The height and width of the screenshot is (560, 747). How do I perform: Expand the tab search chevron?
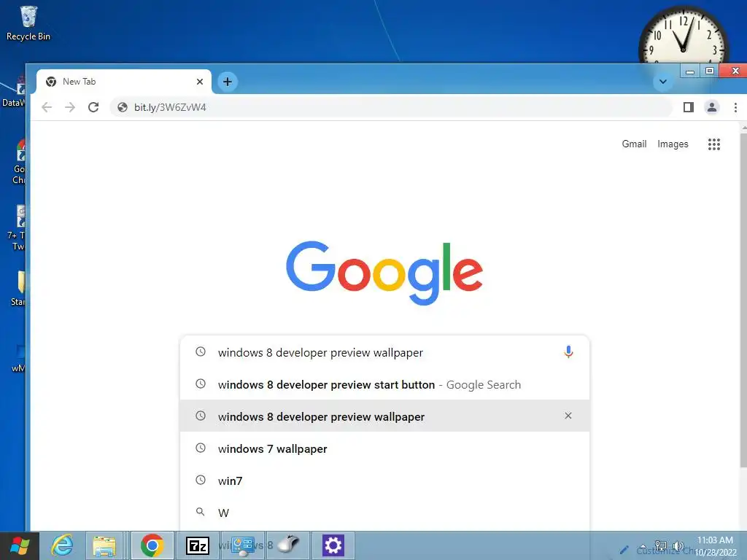point(662,82)
